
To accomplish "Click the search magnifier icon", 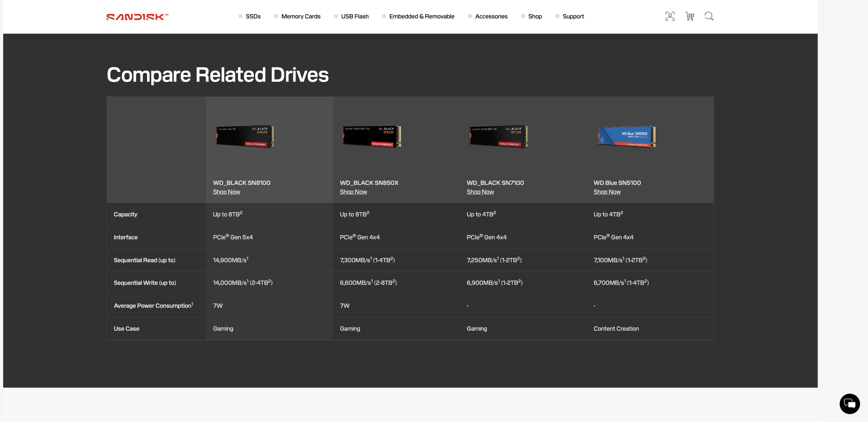I will 709,16.
